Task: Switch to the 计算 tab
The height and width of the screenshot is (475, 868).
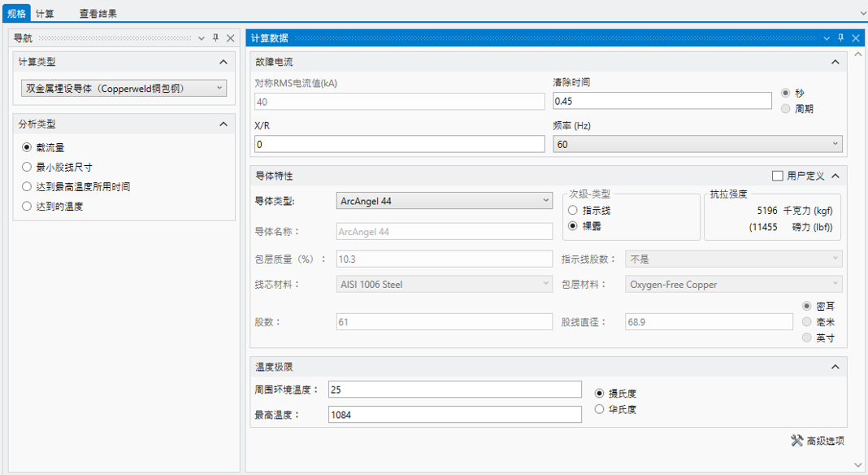Action: (x=46, y=14)
